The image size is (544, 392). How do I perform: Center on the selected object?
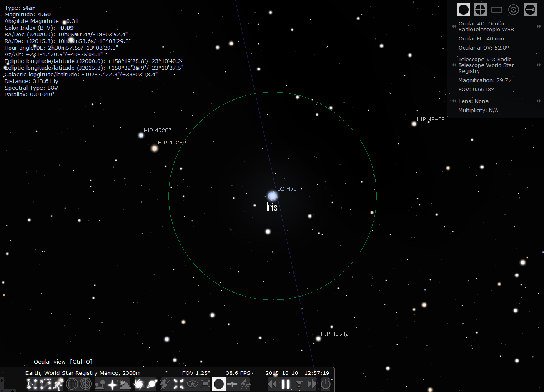tap(179, 384)
